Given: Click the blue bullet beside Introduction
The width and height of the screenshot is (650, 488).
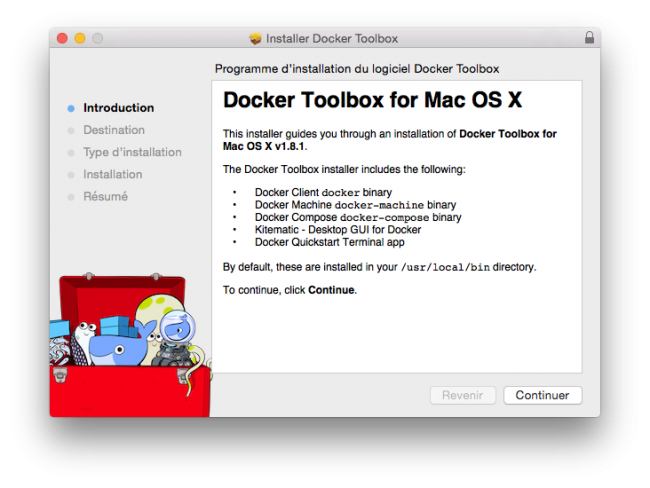Looking at the screenshot, I should pyautogui.click(x=71, y=108).
